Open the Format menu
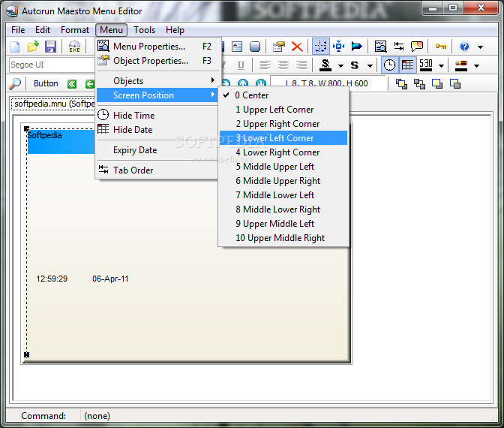The width and height of the screenshot is (504, 428). pyautogui.click(x=75, y=30)
